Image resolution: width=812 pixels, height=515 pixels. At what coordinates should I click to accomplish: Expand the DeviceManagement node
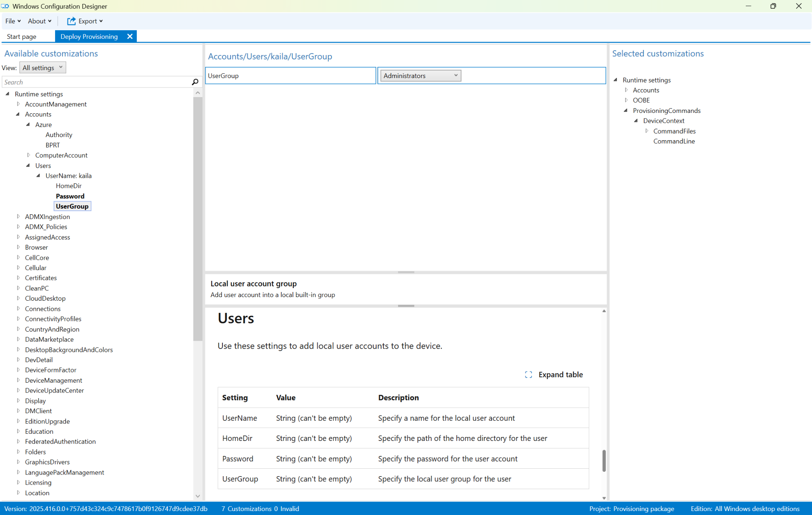click(x=18, y=380)
